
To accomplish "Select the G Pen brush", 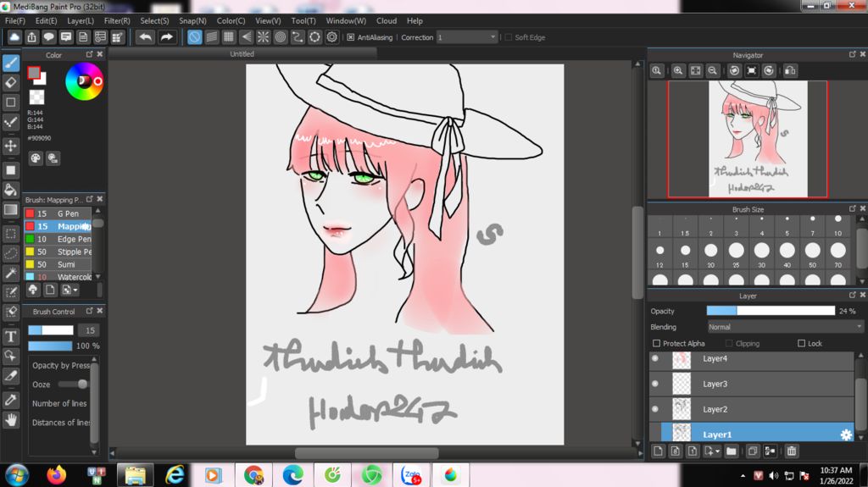I will click(58, 213).
